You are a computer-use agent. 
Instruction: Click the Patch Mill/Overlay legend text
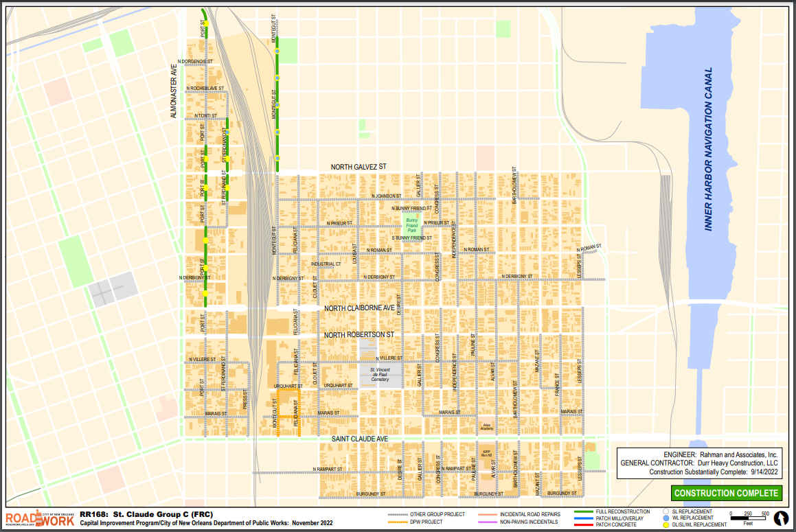[x=619, y=518]
